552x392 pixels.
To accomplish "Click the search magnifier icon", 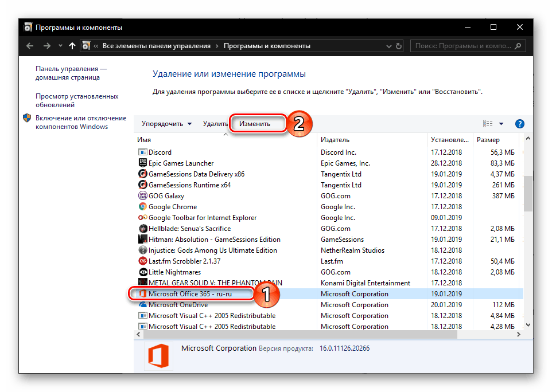I will [518, 46].
